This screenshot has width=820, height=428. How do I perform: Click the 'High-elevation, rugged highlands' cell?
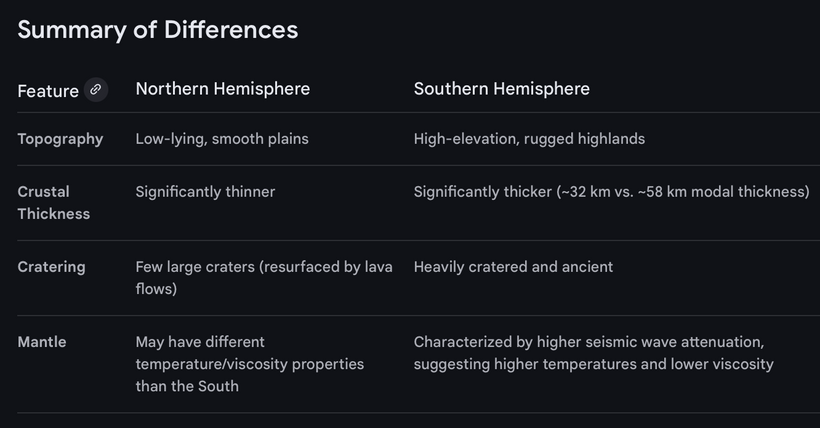coord(529,139)
